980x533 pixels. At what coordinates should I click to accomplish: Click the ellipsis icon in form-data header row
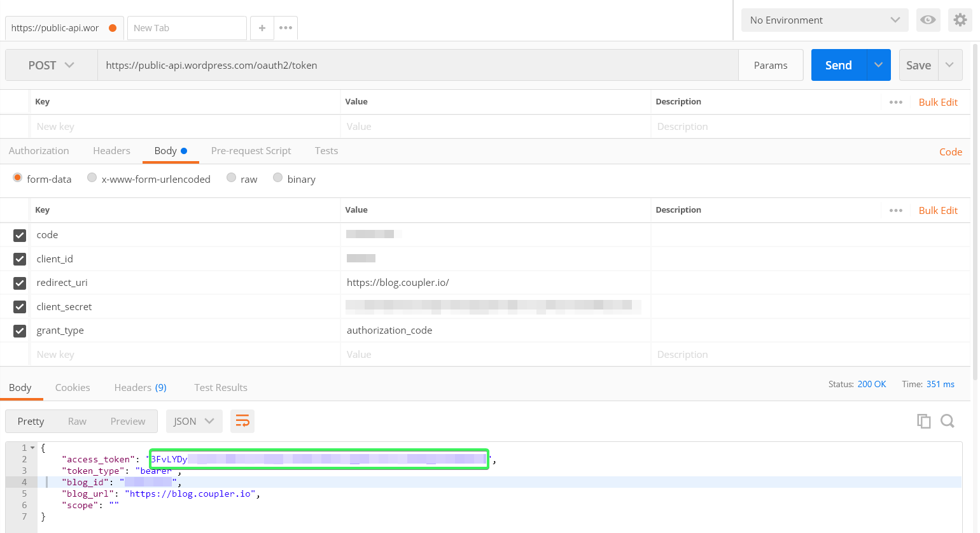[896, 210]
